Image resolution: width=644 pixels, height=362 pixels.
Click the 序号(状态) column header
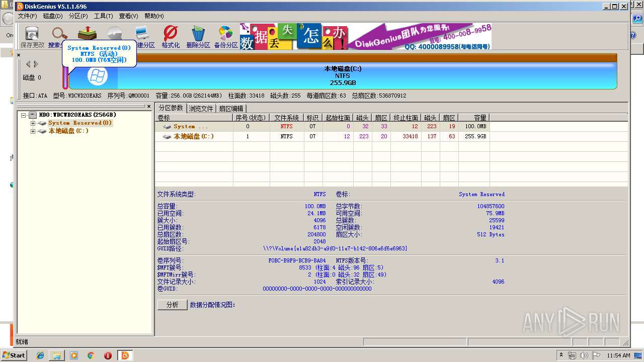click(251, 118)
